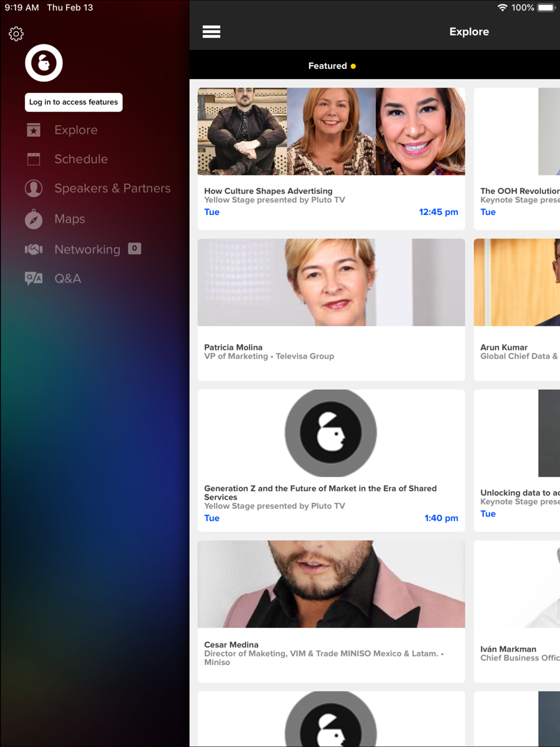Open How Culture Shapes Advertising session photo
560x747 pixels.
tap(332, 132)
